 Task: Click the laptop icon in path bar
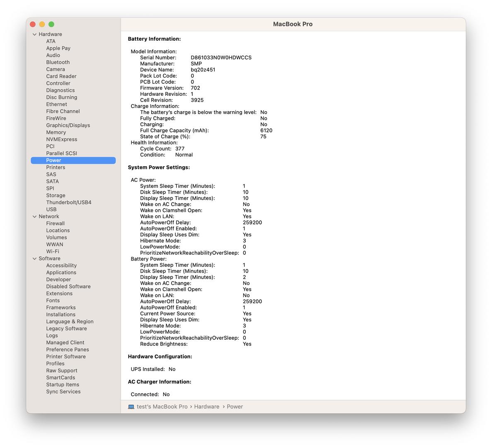pyautogui.click(x=131, y=407)
